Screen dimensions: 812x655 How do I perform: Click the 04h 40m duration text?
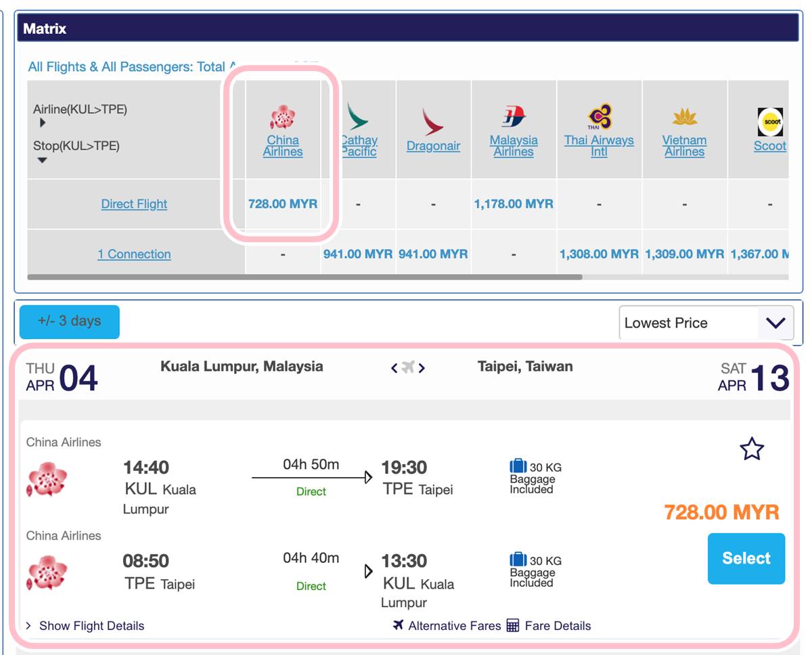click(x=311, y=558)
